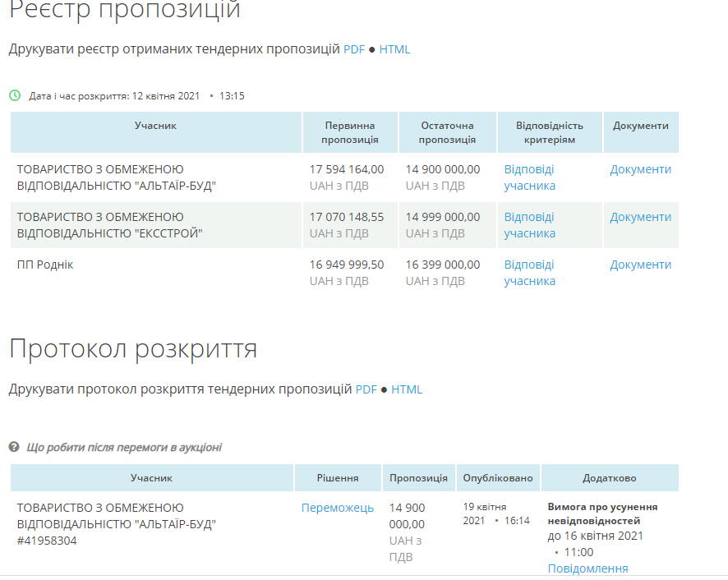Open documents for ЕКССТРОЙ
The width and height of the screenshot is (728, 580).
640,217
